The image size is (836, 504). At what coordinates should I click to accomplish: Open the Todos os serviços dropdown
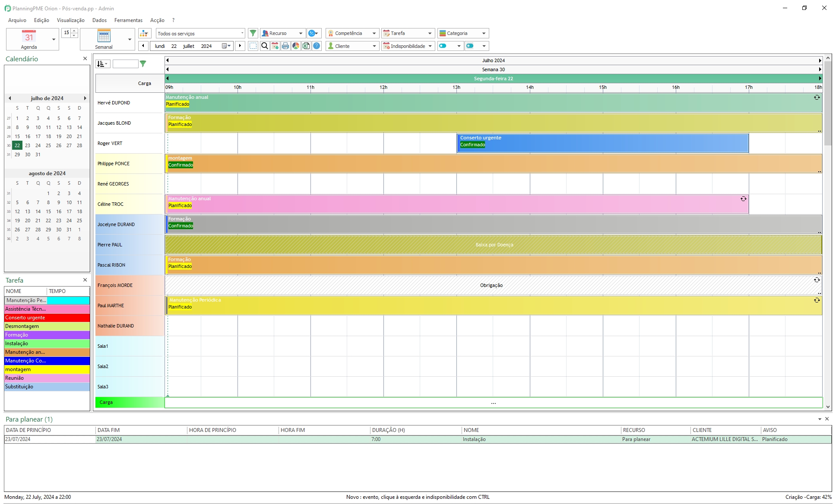200,33
